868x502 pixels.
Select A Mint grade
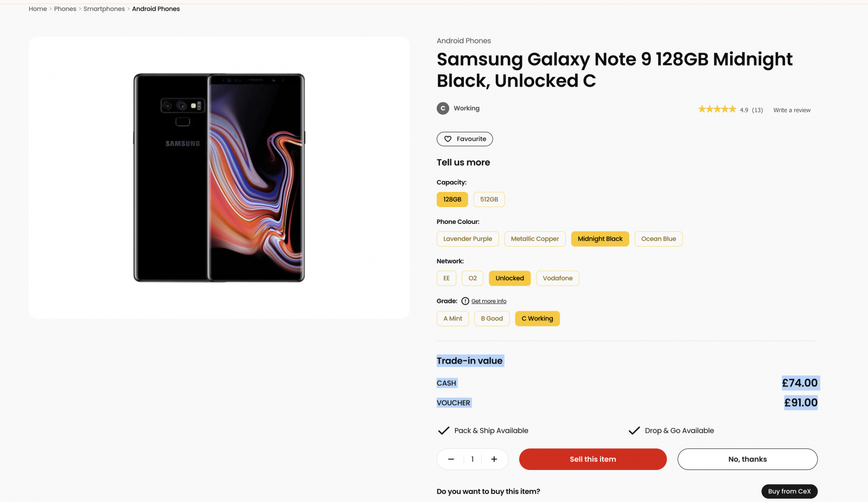click(452, 319)
